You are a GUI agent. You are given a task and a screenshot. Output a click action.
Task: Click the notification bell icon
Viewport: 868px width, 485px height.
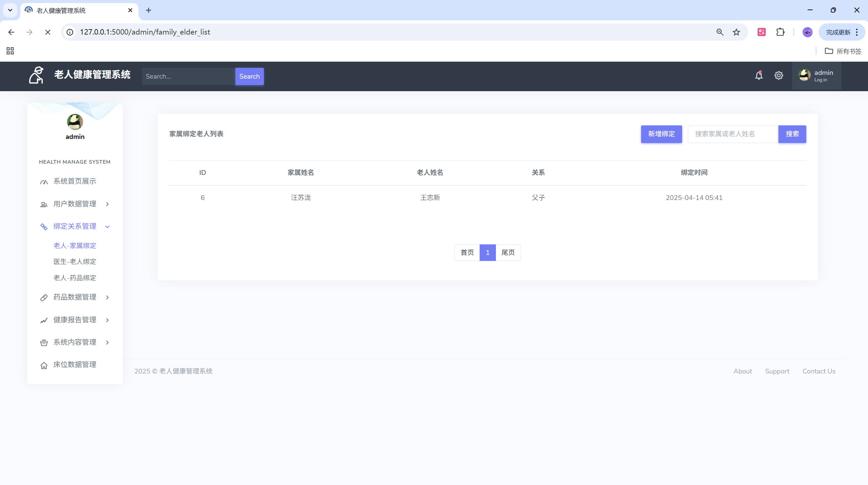[x=759, y=76]
